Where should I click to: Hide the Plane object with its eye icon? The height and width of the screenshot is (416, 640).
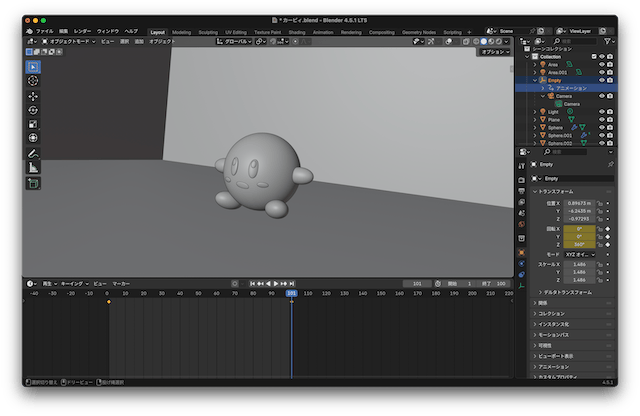[x=601, y=119]
